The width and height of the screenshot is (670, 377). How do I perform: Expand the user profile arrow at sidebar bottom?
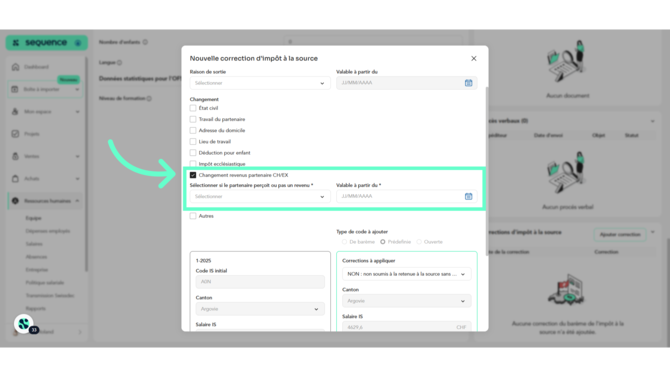pyautogui.click(x=80, y=332)
